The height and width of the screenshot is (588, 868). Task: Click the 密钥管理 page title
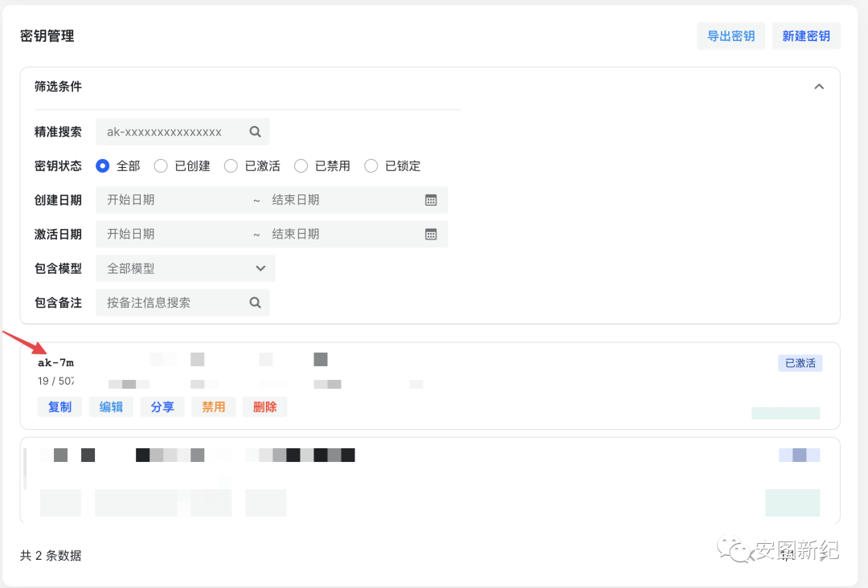point(47,36)
